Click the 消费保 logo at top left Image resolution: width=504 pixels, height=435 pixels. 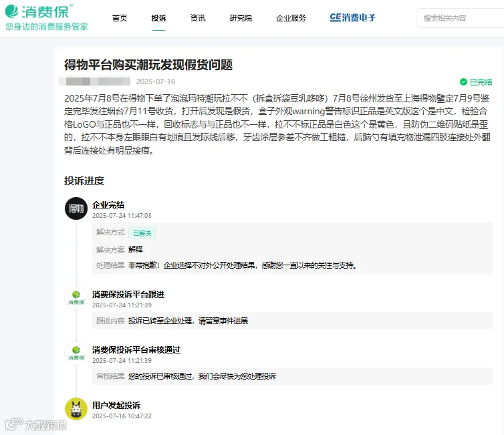pyautogui.click(x=46, y=17)
